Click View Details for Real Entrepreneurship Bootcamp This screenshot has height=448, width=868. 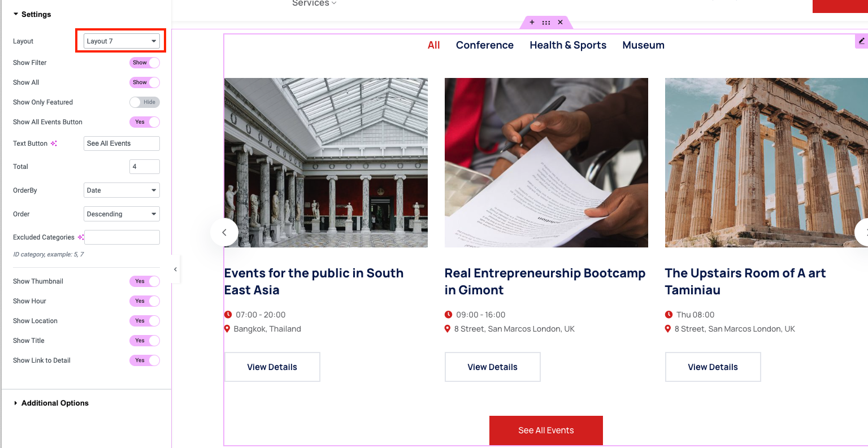492,367
